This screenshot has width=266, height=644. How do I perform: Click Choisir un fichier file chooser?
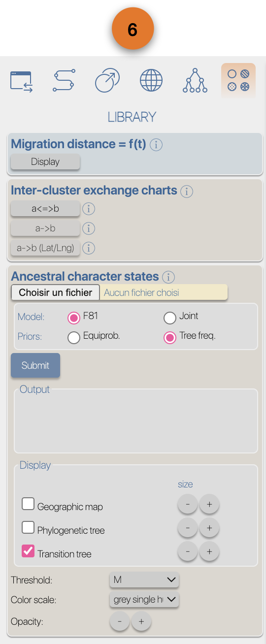point(56,292)
